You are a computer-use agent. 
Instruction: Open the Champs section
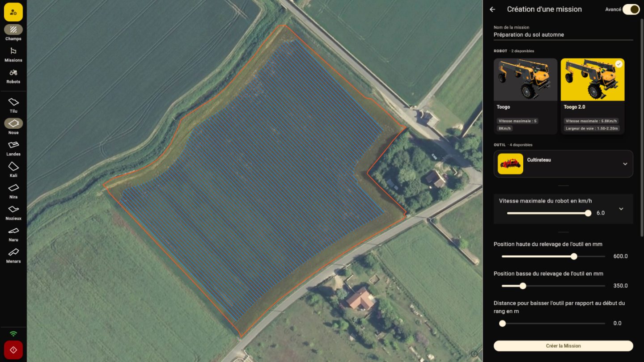pyautogui.click(x=13, y=33)
